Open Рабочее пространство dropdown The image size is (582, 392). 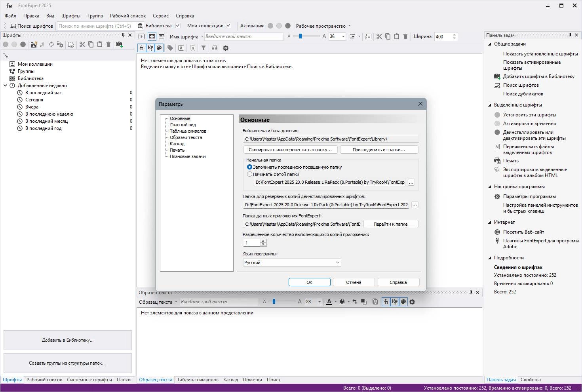tap(323, 26)
